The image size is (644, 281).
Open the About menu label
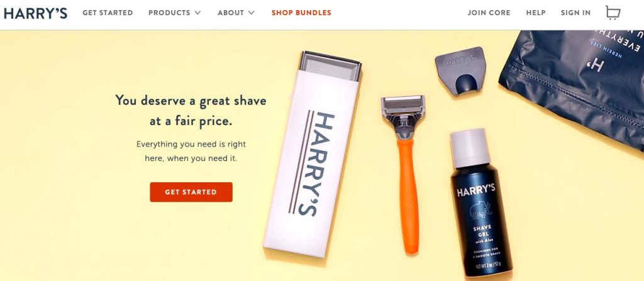pos(231,13)
